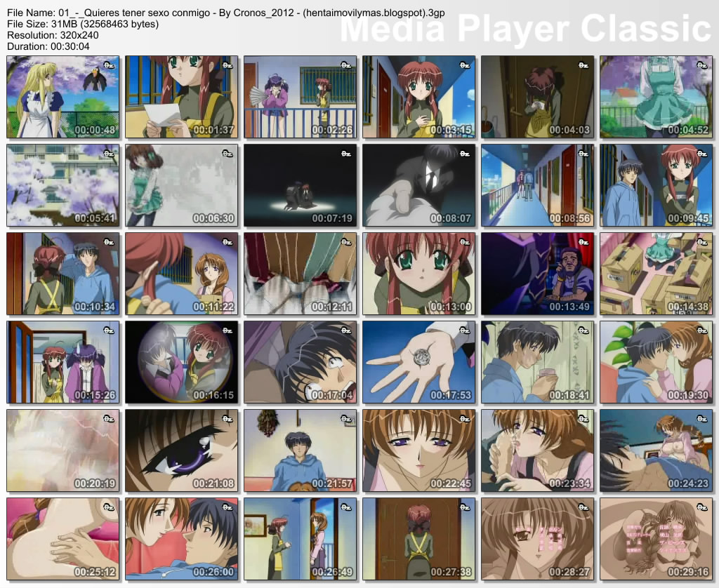Select the thumbnail at timestamp 00:09:45

coord(656,185)
